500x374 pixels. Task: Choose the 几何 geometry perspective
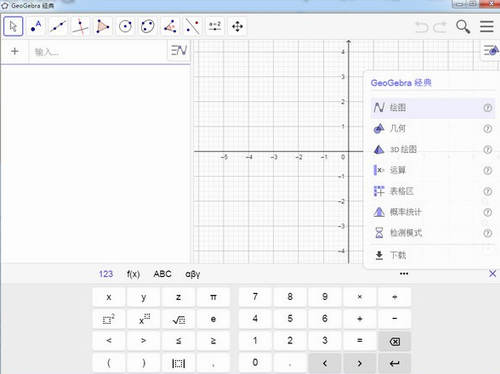point(433,129)
